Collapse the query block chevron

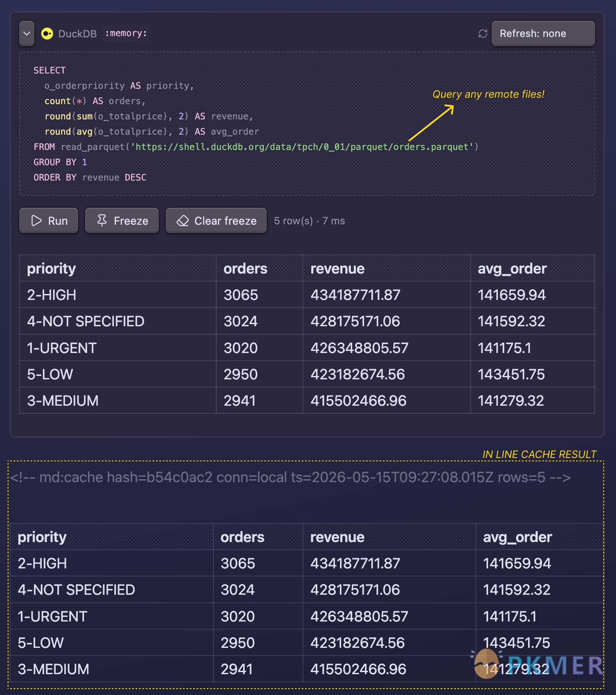(x=27, y=34)
